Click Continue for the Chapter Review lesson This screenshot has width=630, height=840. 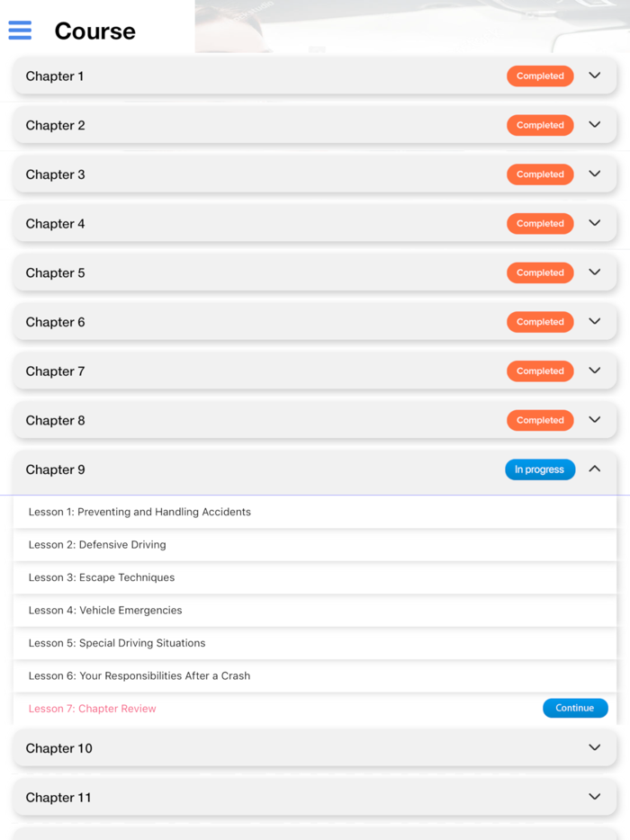pos(575,708)
